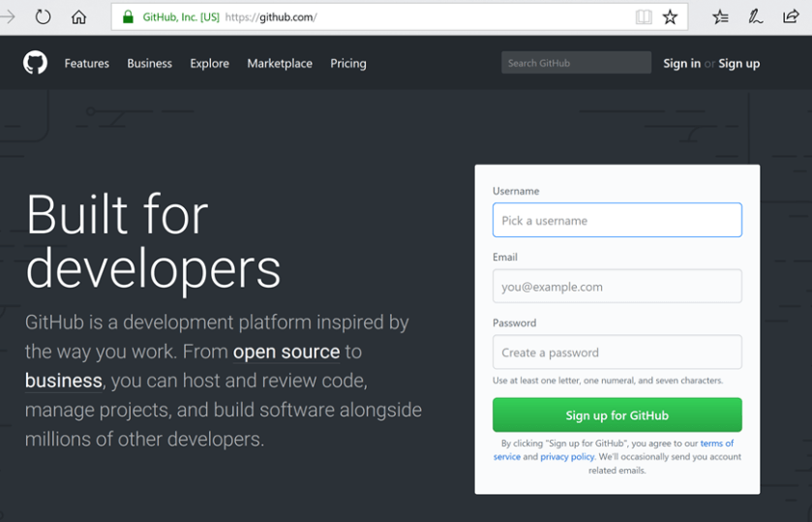Focus the Search GitHub field
The width and height of the screenshot is (812, 522).
[x=576, y=63]
